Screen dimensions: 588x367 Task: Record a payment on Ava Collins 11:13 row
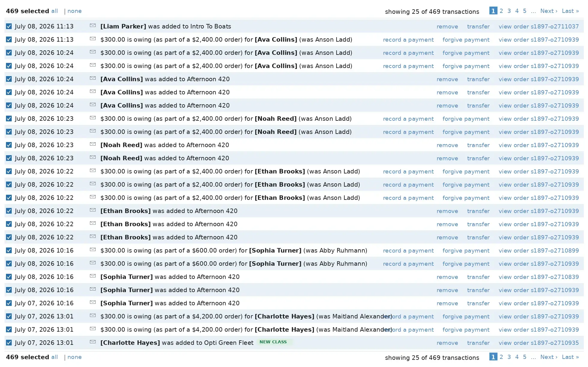click(408, 40)
